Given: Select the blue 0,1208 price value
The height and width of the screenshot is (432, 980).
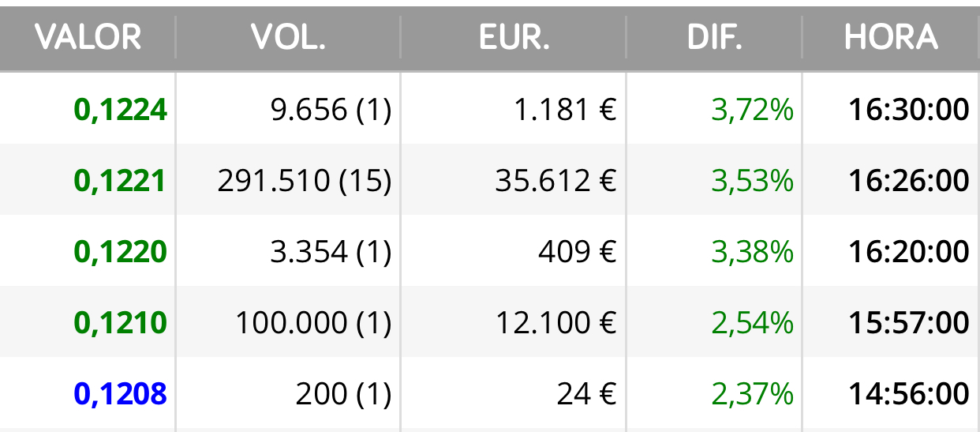Looking at the screenshot, I should [x=121, y=394].
